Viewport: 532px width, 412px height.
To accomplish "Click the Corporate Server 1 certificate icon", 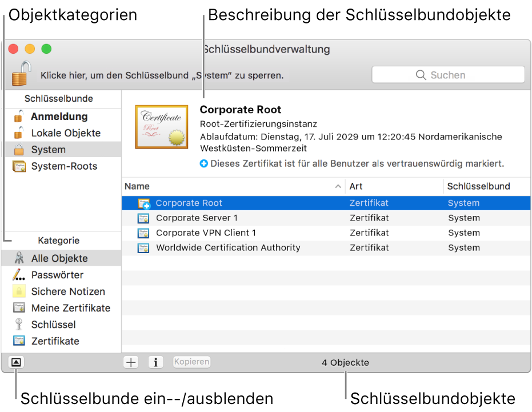I will 143,218.
